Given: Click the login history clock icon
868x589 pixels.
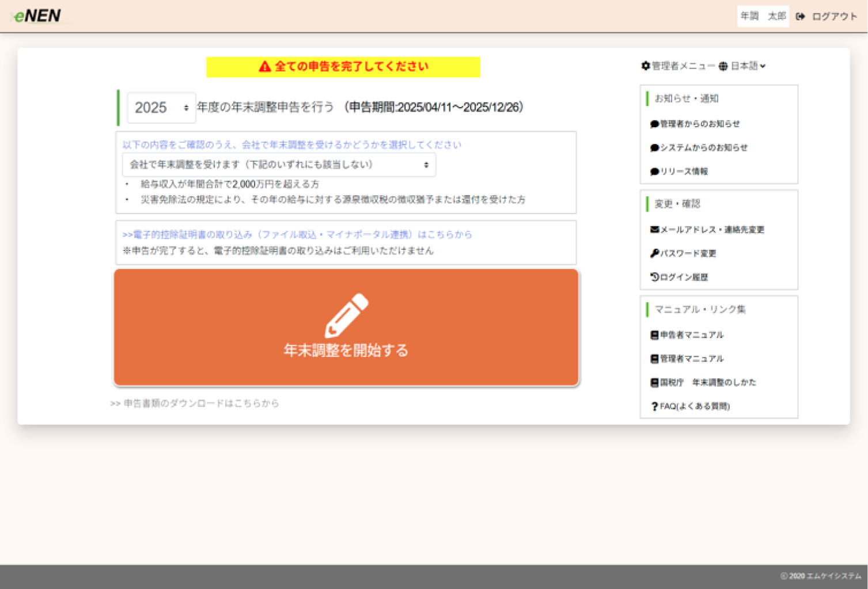Looking at the screenshot, I should (x=654, y=277).
